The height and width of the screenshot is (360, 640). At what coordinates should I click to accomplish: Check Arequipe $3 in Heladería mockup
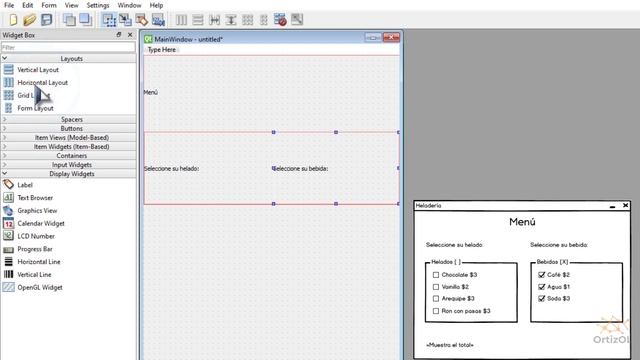(x=436, y=299)
